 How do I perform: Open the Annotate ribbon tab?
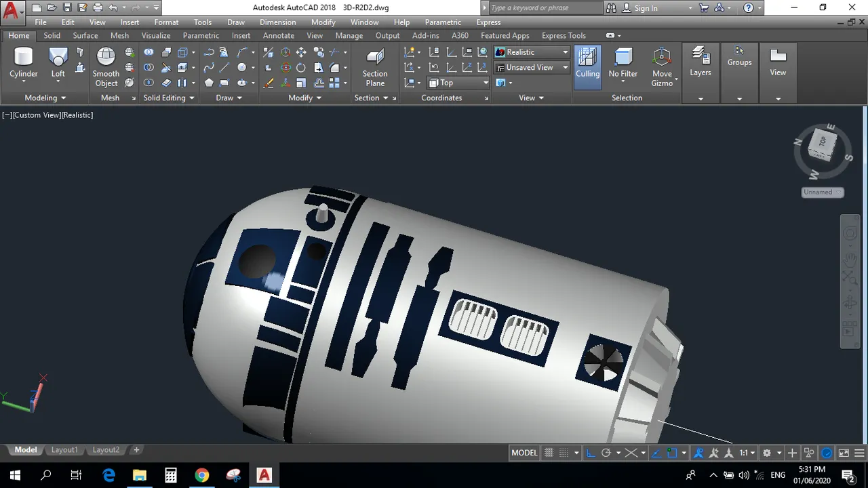point(279,35)
